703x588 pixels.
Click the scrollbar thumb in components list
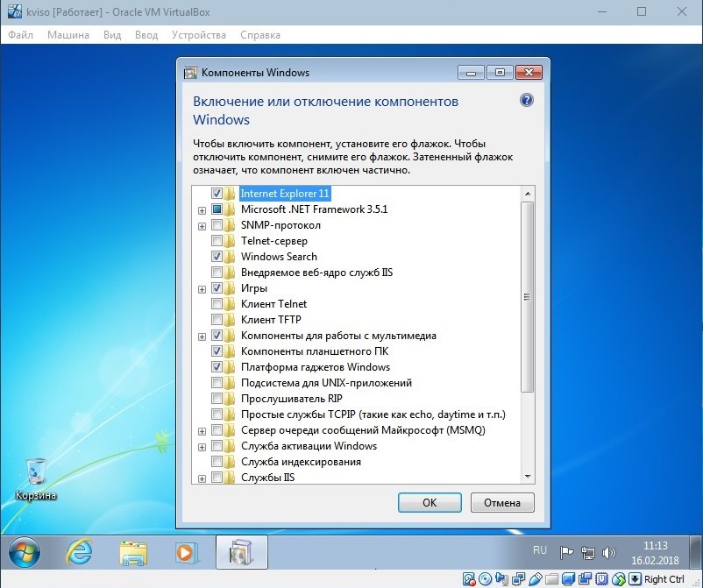[528, 297]
